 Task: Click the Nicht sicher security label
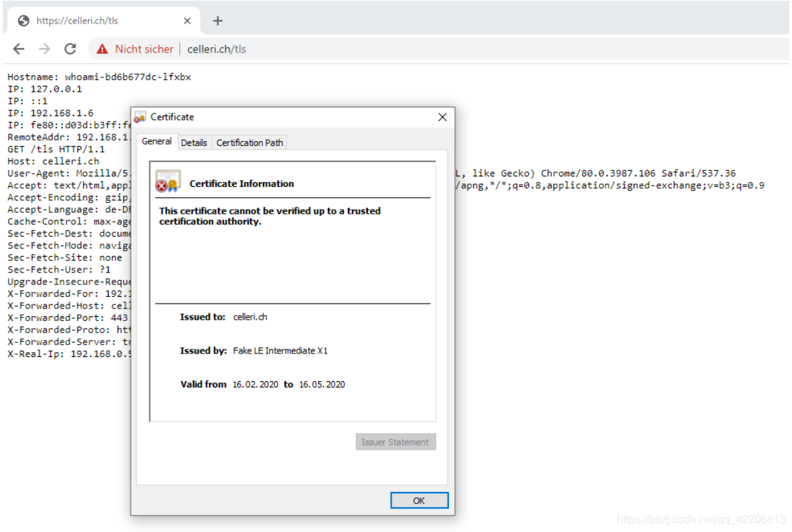(x=144, y=49)
